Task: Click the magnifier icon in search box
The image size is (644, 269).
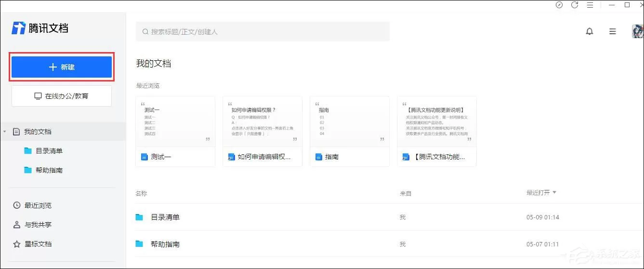Action: click(145, 32)
